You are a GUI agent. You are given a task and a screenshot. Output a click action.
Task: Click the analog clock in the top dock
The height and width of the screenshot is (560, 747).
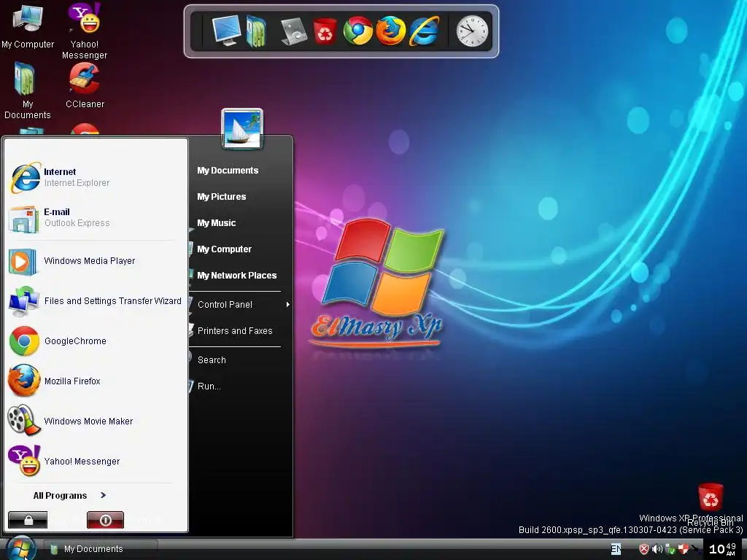pyautogui.click(x=472, y=31)
